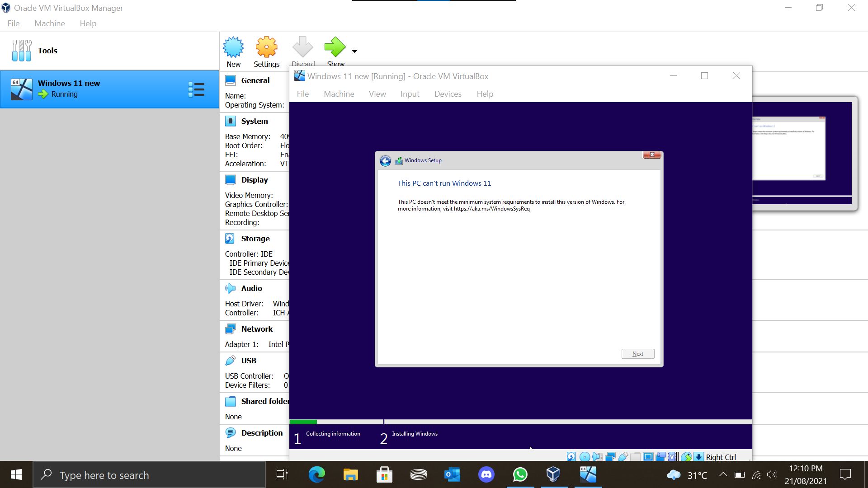This screenshot has width=868, height=488.
Task: Open Help menu in VirtualBox Manager
Action: coord(88,23)
